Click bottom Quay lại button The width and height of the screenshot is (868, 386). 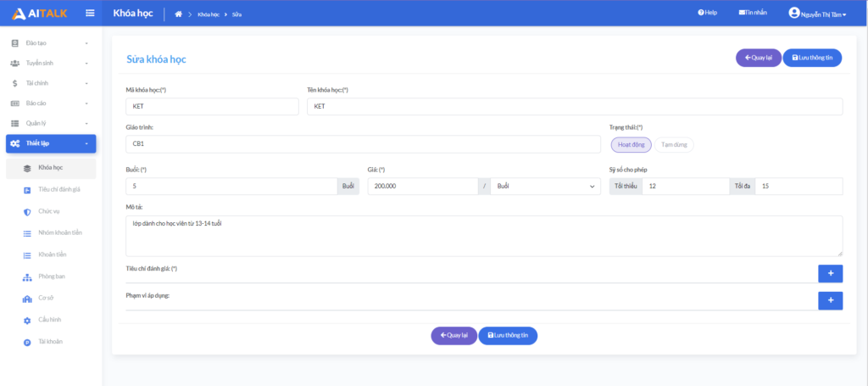tap(453, 336)
